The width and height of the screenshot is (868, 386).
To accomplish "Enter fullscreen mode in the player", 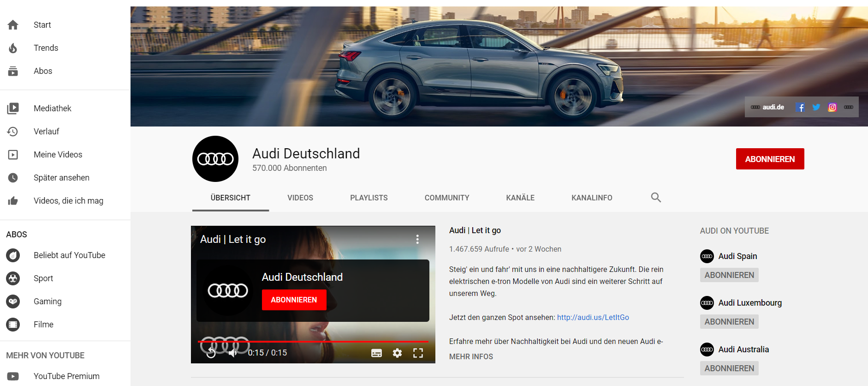I will click(x=418, y=353).
